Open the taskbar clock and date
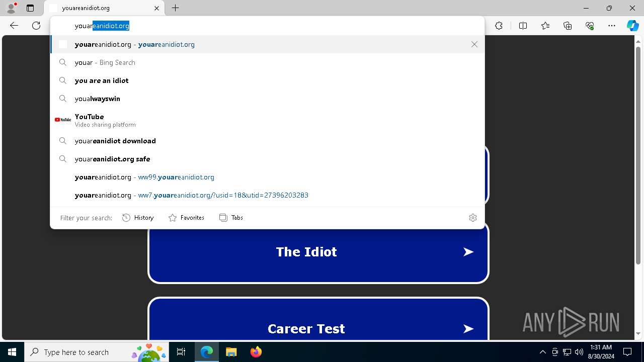The height and width of the screenshot is (362, 644). pyautogui.click(x=601, y=352)
